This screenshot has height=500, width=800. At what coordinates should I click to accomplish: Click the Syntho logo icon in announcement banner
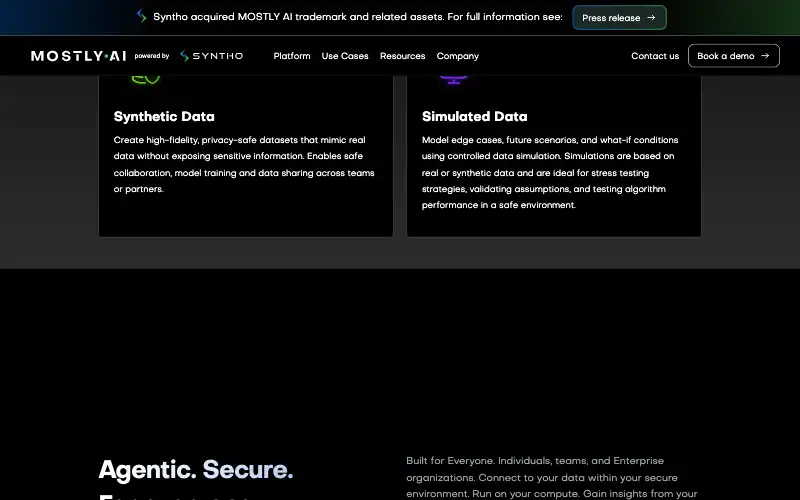click(141, 16)
